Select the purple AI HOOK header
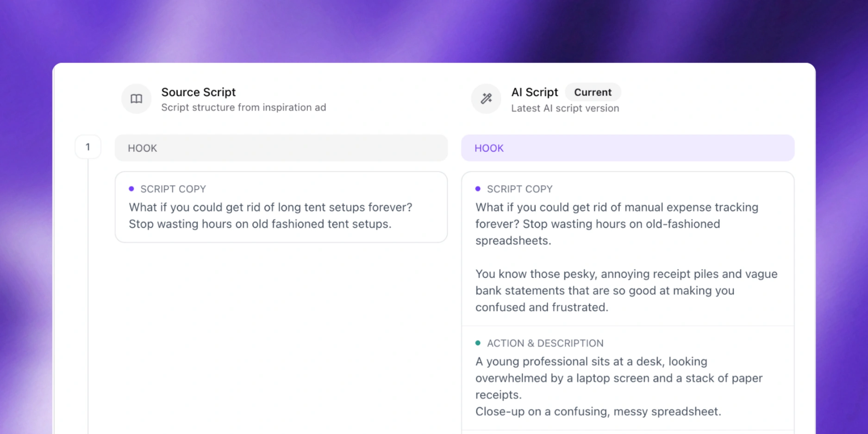 (x=627, y=148)
